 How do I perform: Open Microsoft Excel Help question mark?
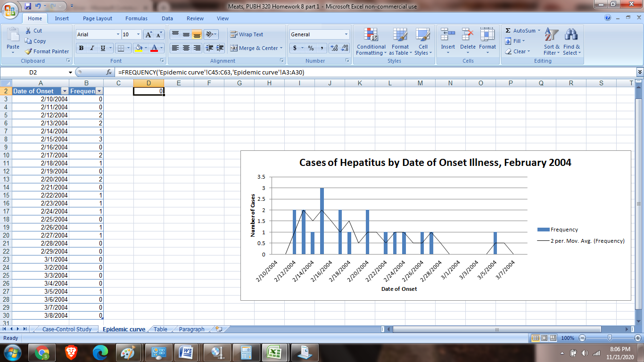[x=608, y=18]
